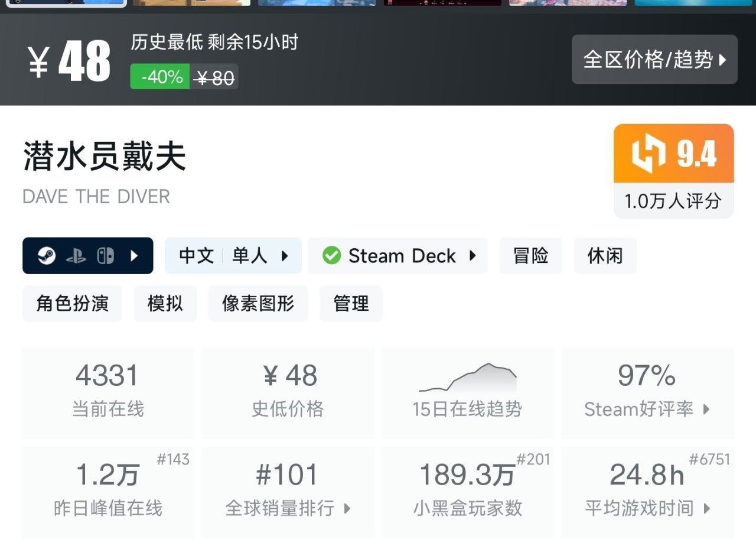The image size is (756, 546).
Task: Select the 像素图形 genre tag
Action: [x=258, y=304]
